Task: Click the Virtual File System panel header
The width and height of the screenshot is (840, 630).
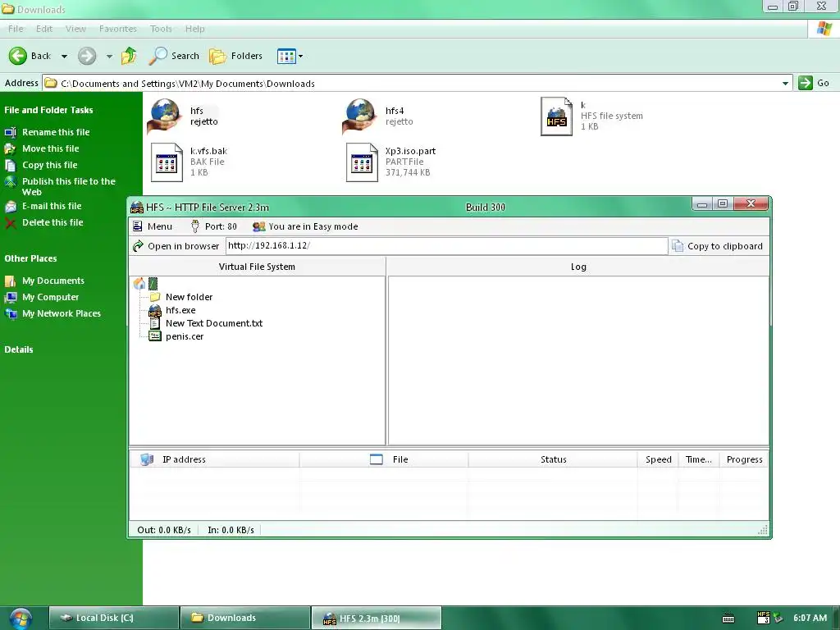Action: [257, 267]
